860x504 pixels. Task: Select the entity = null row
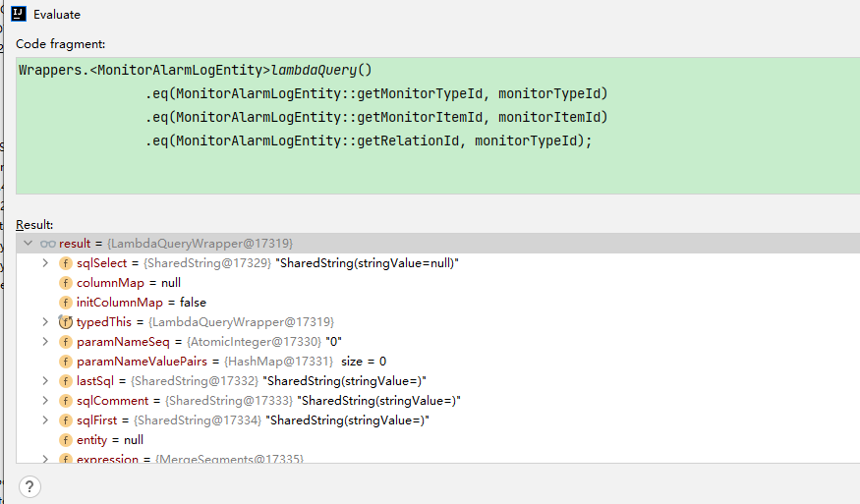(437, 440)
